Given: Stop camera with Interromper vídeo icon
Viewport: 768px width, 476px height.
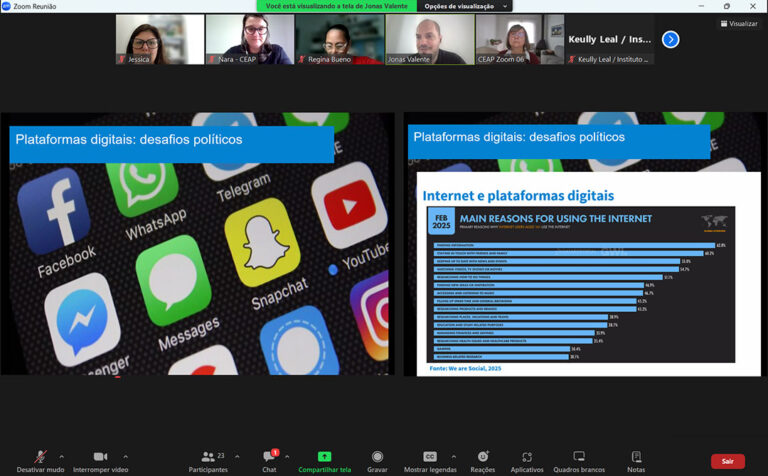Looking at the screenshot, I should click(100, 457).
